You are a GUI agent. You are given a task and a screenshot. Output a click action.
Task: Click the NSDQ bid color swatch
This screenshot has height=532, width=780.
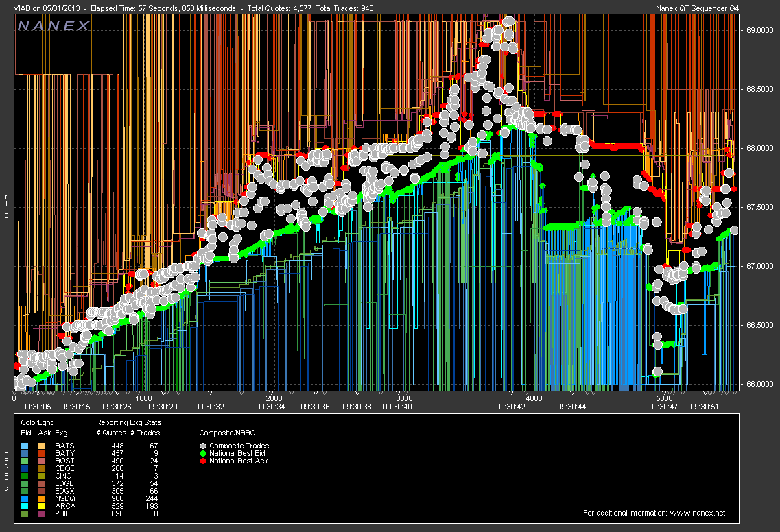[25, 498]
